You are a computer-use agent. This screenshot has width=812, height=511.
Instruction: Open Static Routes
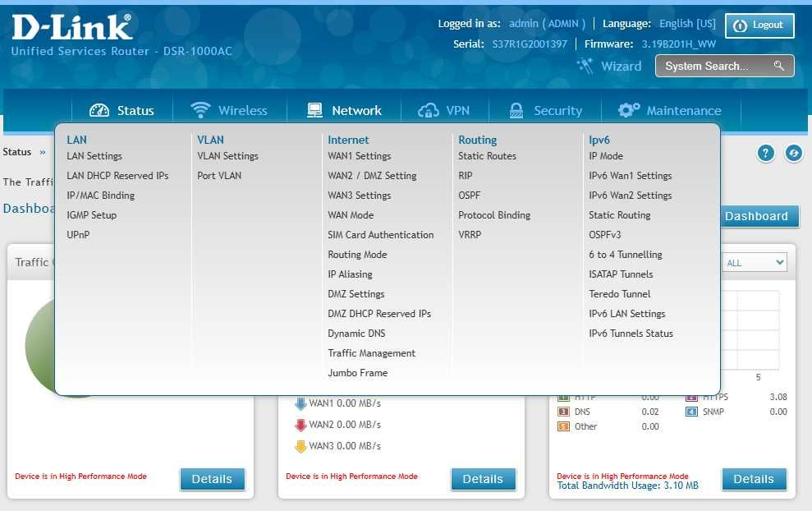(488, 156)
